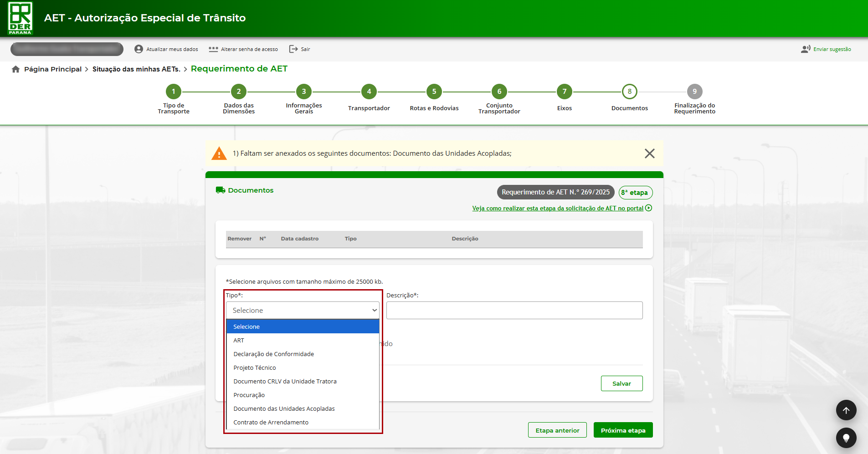Click the home icon in the breadcrumb
Image resolution: width=868 pixels, height=454 pixels.
pos(16,69)
